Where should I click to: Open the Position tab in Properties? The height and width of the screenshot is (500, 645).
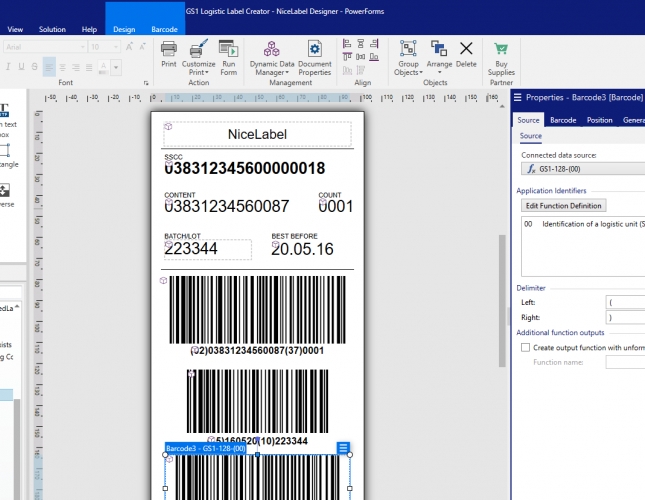(599, 120)
